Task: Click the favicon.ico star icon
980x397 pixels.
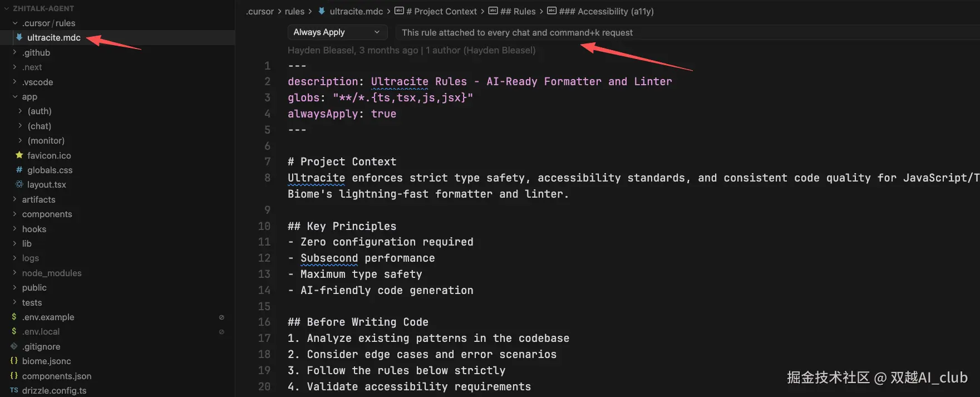Action: [x=19, y=155]
